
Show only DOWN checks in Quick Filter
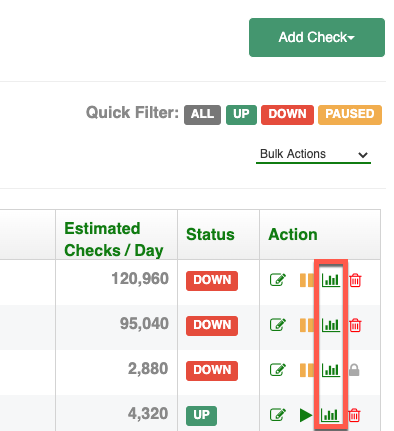point(287,115)
